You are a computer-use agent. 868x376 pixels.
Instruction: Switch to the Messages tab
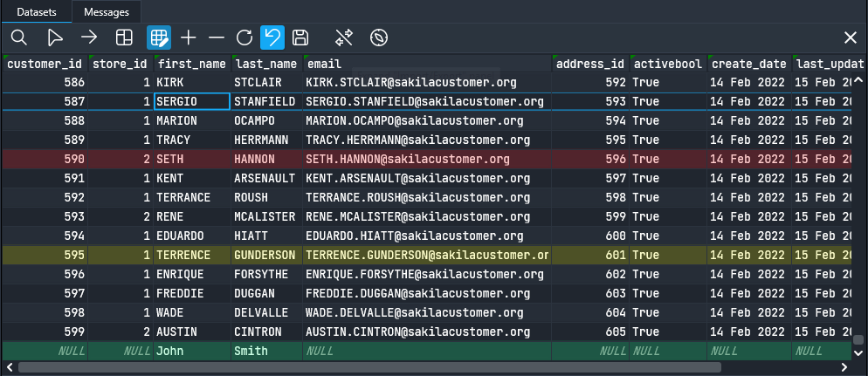coord(107,12)
